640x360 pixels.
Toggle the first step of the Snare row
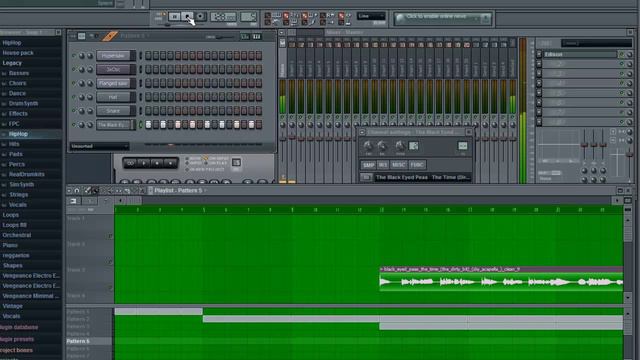tap(148, 111)
